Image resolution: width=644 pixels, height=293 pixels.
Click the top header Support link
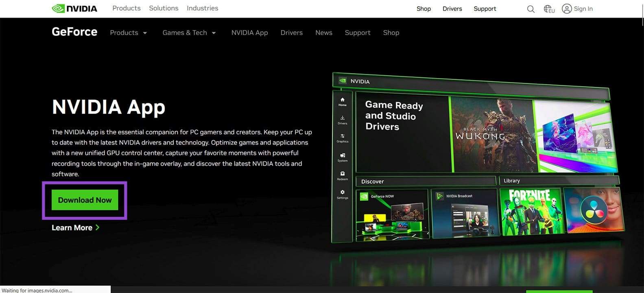(x=485, y=9)
